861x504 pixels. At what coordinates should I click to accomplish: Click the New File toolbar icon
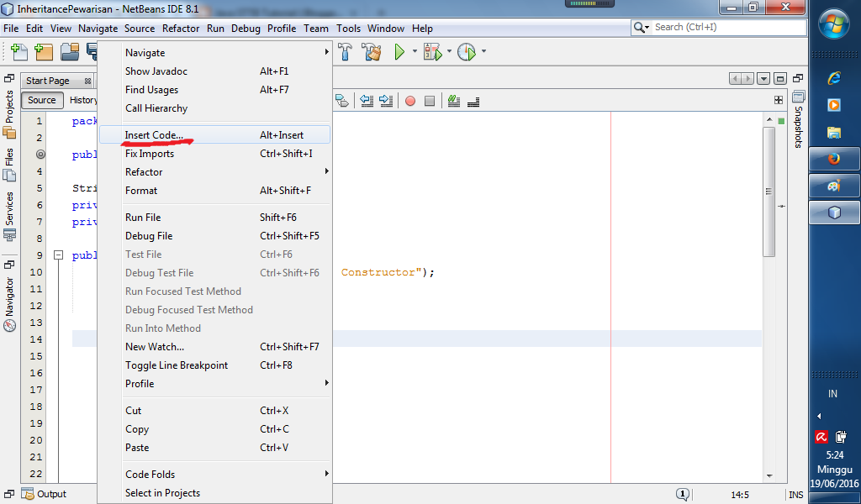click(x=19, y=52)
